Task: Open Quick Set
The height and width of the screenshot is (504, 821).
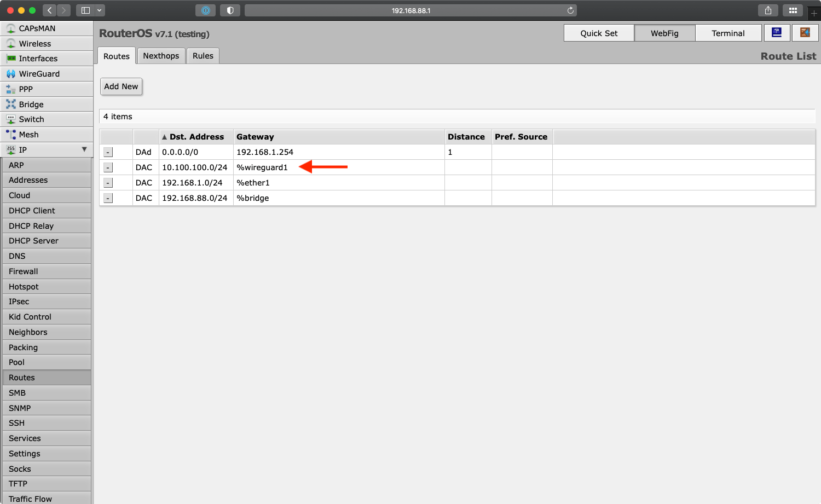Action: 599,33
